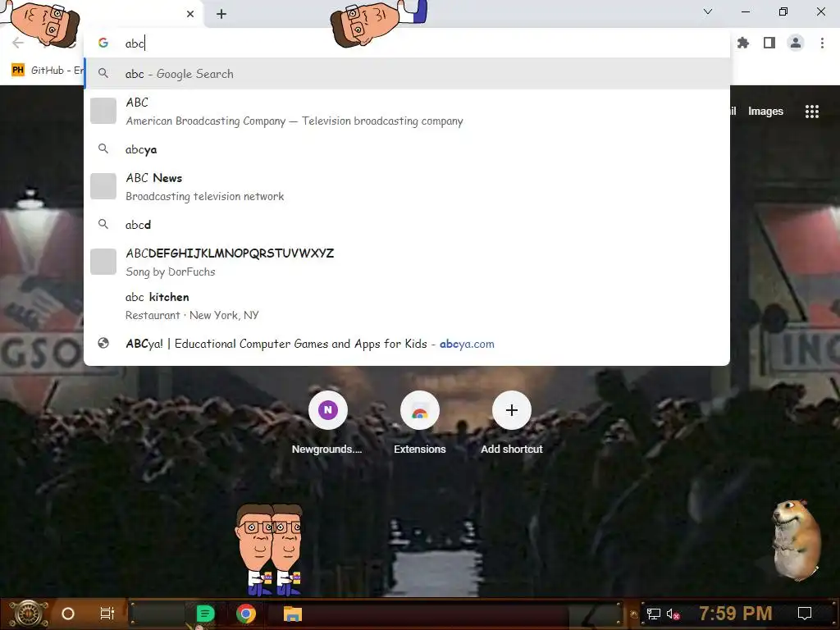Choose ABC American Broadcasting Company suggestion
This screenshot has height=630, width=840.
[407, 112]
